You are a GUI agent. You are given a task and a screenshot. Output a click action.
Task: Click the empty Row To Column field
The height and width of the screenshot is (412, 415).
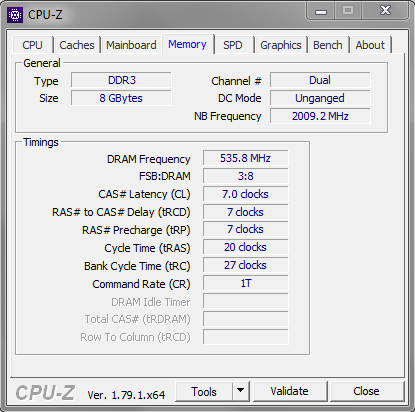245,337
